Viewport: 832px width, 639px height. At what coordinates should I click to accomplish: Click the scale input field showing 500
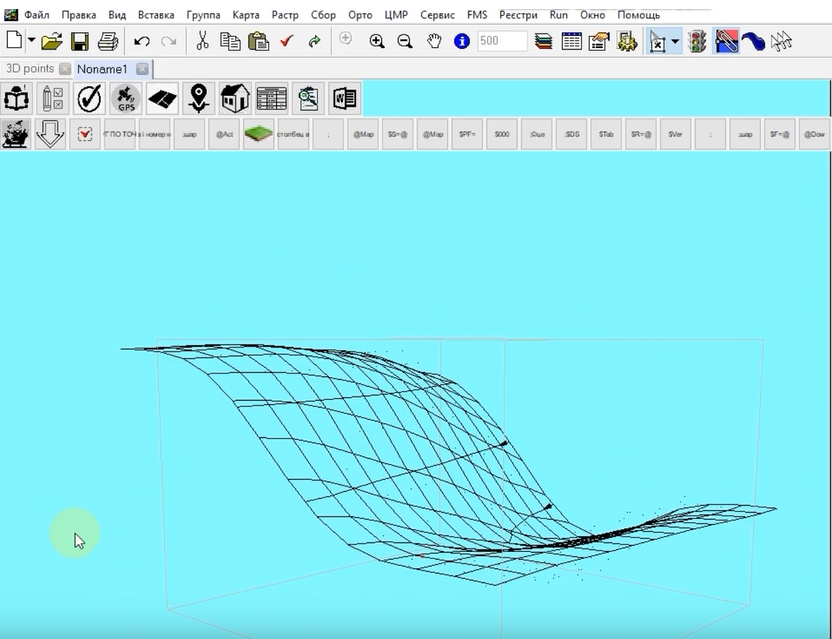[x=502, y=41]
